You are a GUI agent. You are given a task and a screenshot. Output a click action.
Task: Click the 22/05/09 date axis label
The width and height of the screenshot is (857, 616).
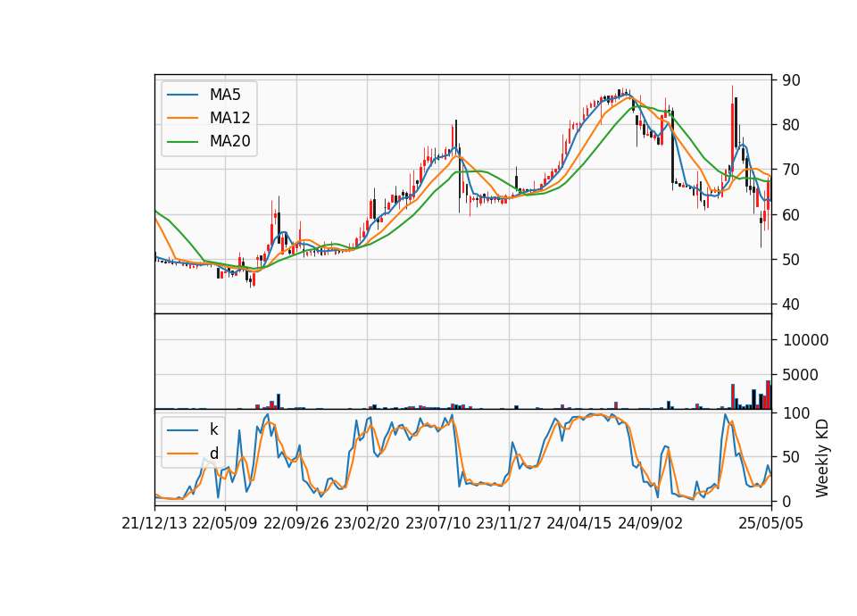point(225,523)
